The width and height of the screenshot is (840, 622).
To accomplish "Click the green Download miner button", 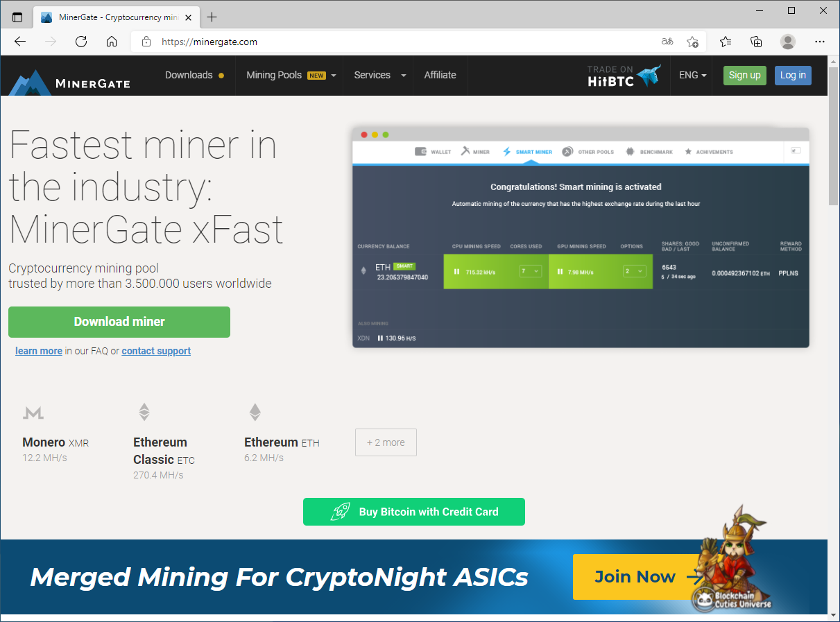I will 119,322.
